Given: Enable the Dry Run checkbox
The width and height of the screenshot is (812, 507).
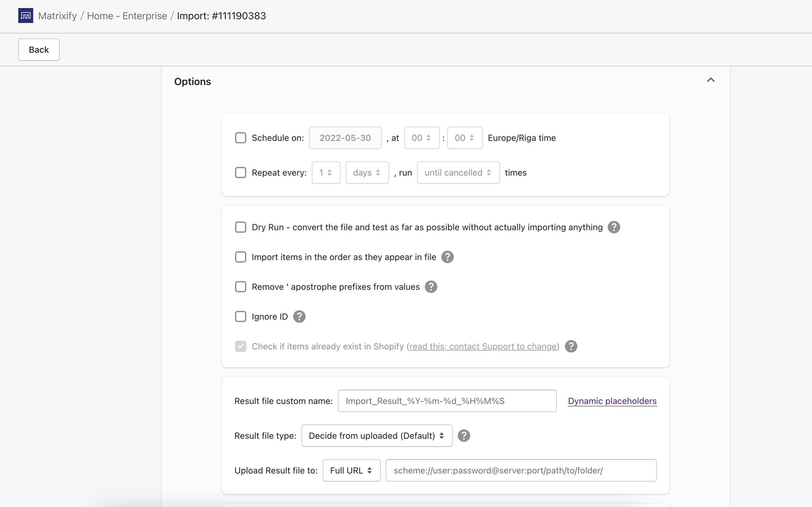Looking at the screenshot, I should click(240, 227).
